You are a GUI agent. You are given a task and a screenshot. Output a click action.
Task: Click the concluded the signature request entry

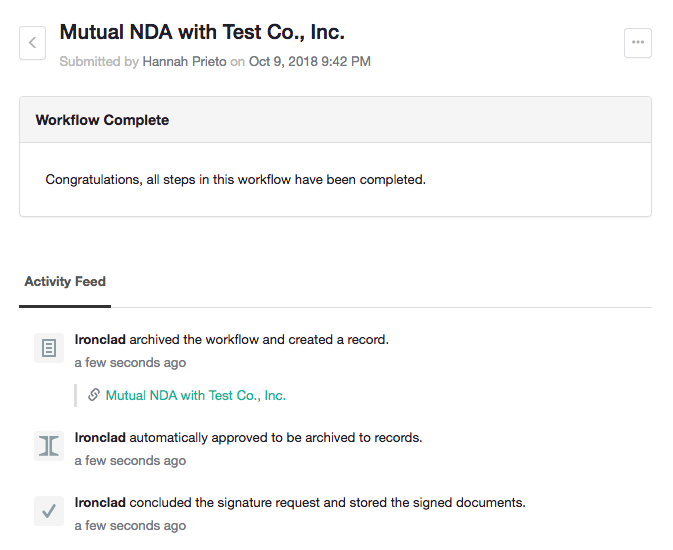(x=300, y=503)
